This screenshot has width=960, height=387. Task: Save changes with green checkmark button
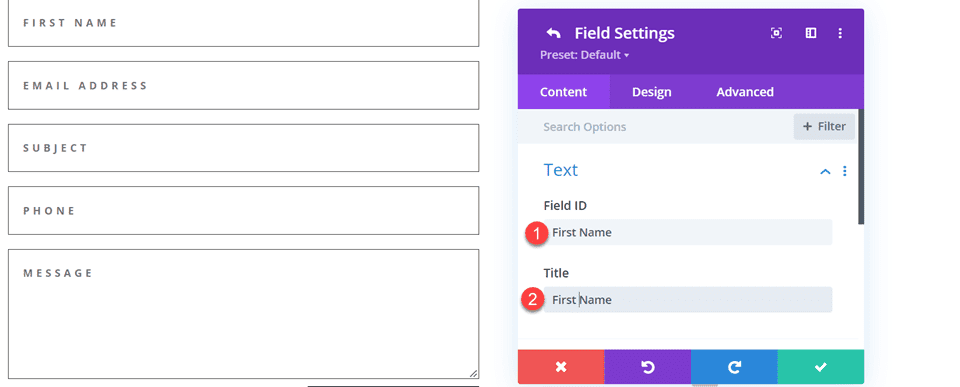[821, 367]
